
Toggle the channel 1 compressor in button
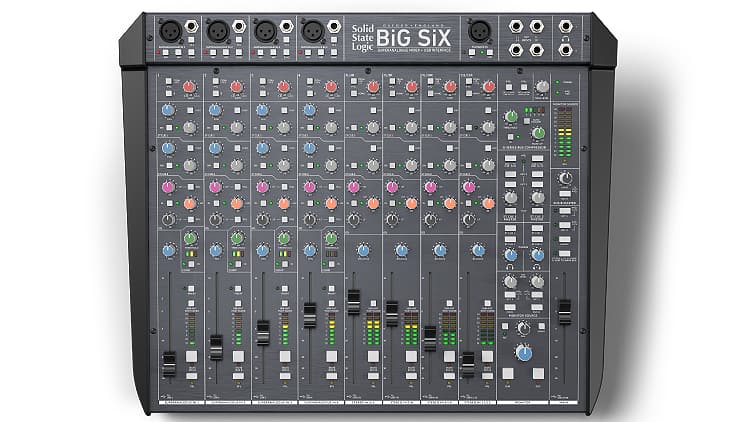(x=191, y=264)
